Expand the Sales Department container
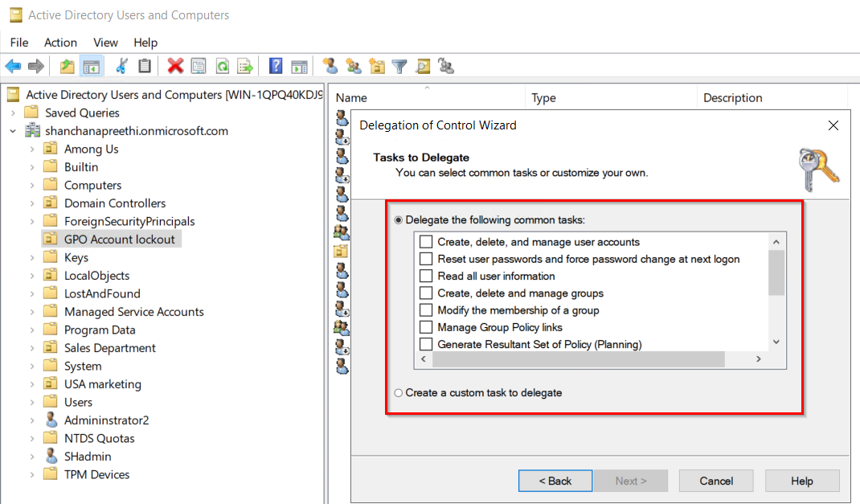Image resolution: width=860 pixels, height=504 pixels. 32,347
